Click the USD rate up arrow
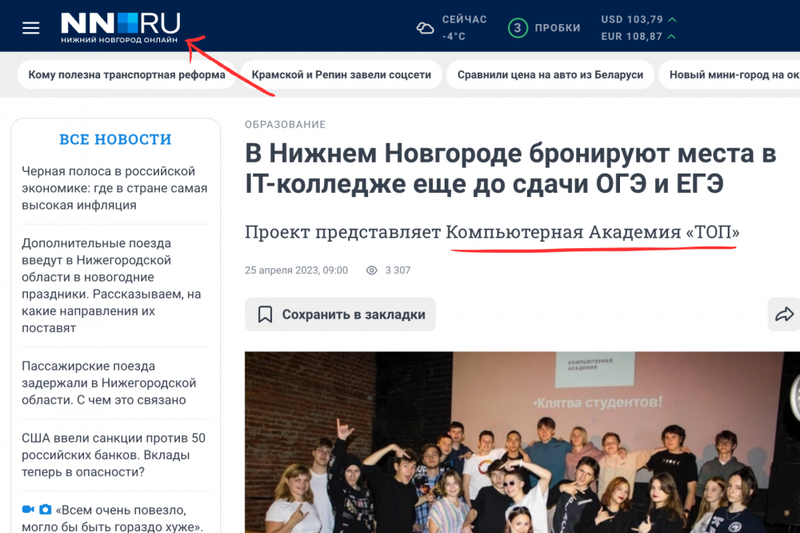 [672, 19]
